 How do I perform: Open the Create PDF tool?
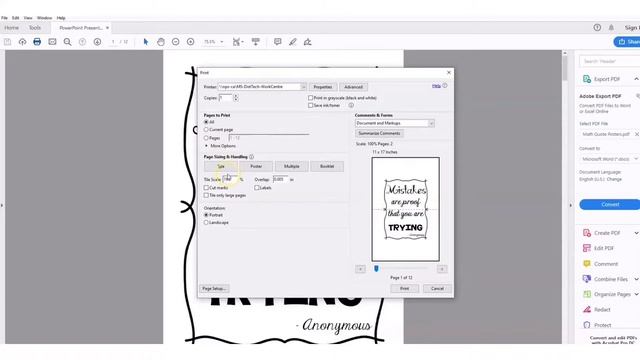click(607, 233)
